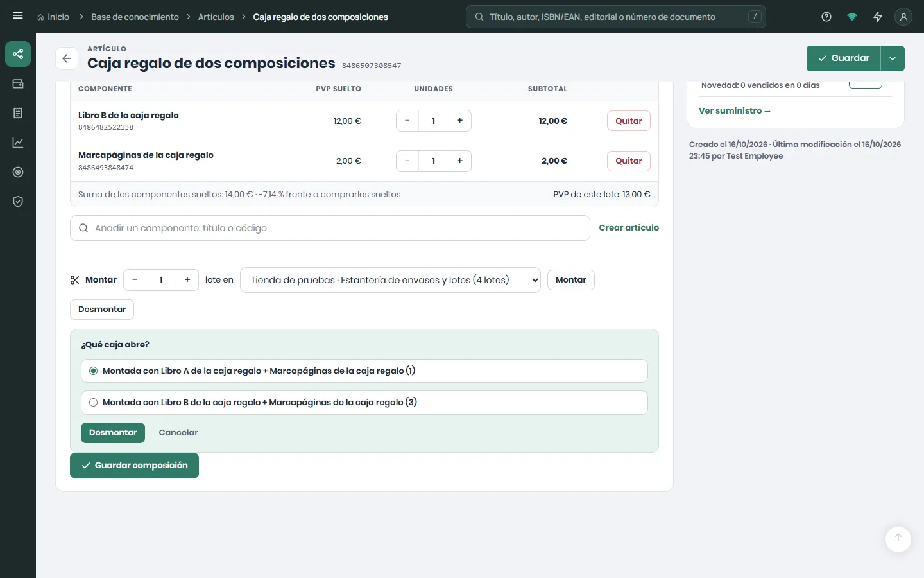Increase units for Marcapáginas de la caja regalo
Image resolution: width=924 pixels, height=578 pixels.
tap(460, 161)
